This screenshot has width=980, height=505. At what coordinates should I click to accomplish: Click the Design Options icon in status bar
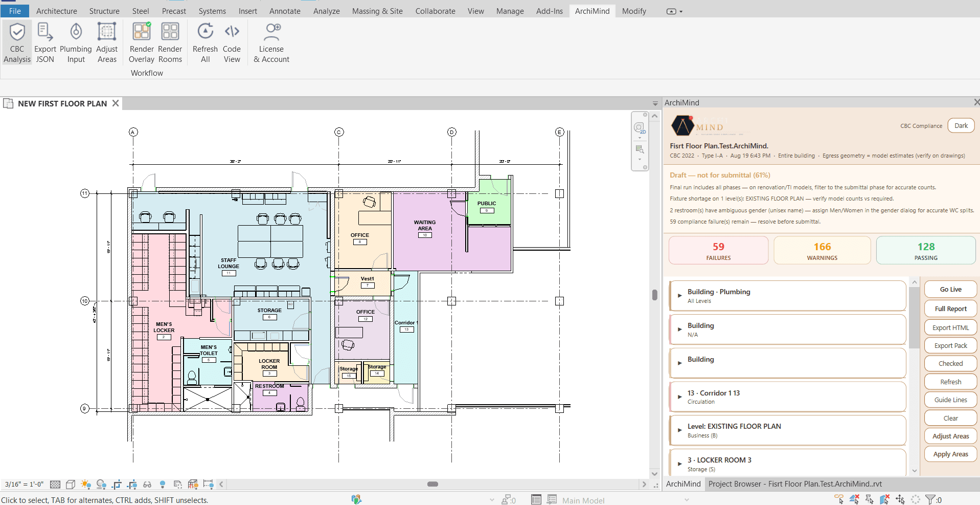536,499
